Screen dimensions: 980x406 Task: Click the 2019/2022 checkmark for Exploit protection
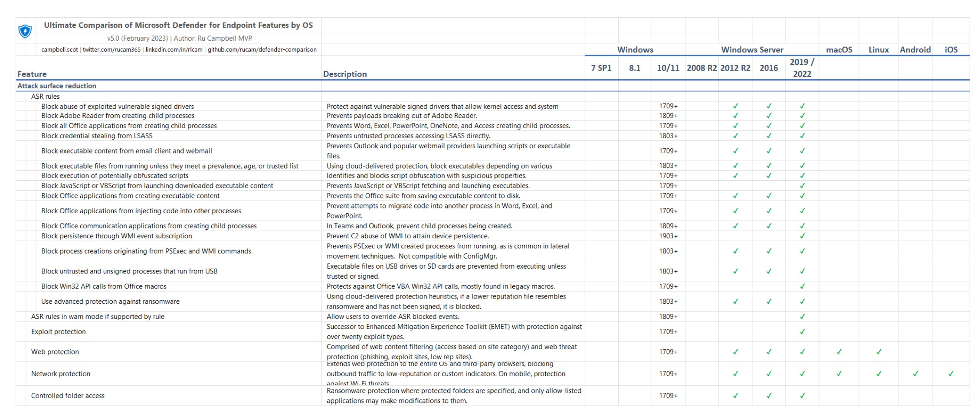pyautogui.click(x=802, y=332)
